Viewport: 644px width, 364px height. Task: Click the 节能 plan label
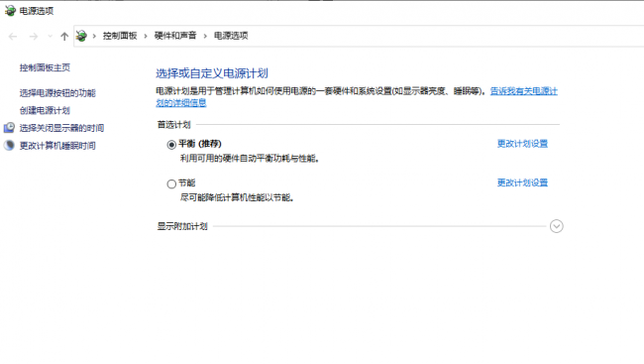(x=187, y=182)
